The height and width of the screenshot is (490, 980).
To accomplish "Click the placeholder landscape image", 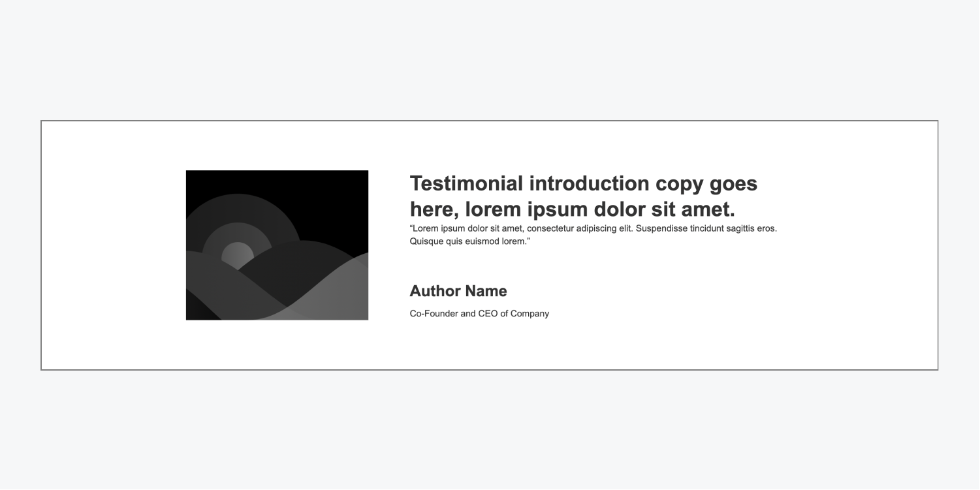I will point(277,245).
